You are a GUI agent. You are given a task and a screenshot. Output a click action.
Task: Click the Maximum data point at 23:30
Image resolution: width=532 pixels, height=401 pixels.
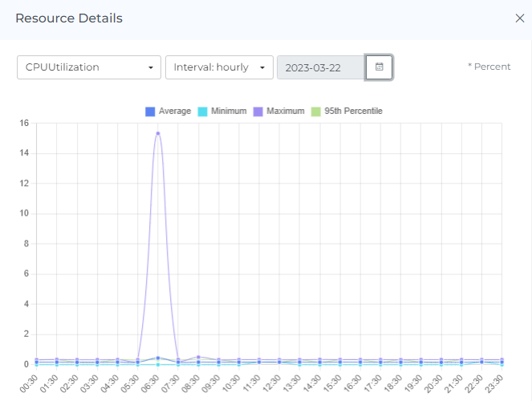coord(502,360)
